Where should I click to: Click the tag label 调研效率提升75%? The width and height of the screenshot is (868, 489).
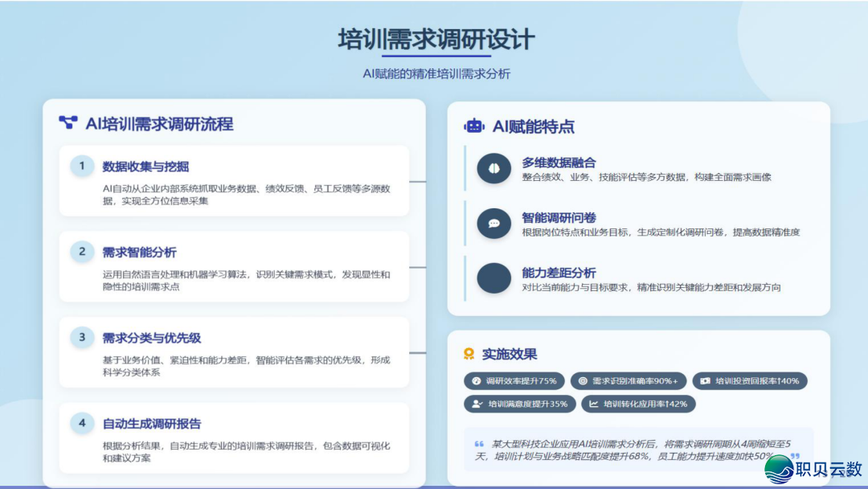pyautogui.click(x=522, y=381)
